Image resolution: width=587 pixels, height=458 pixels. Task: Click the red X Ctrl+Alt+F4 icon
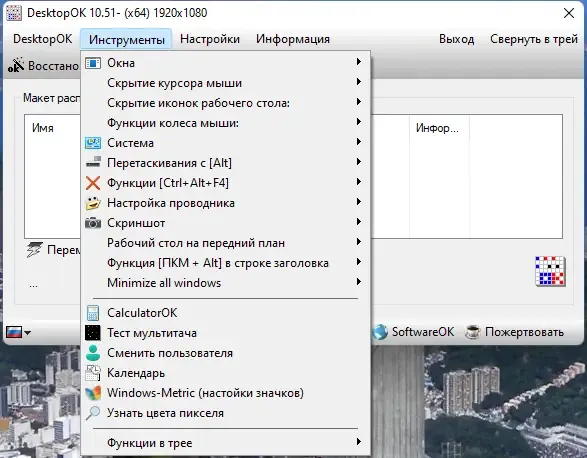93,183
